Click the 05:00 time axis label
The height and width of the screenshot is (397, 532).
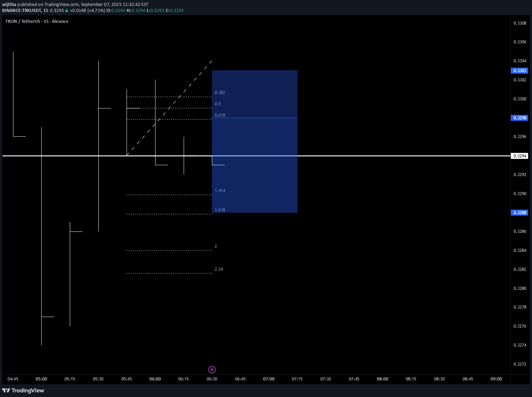coord(41,379)
